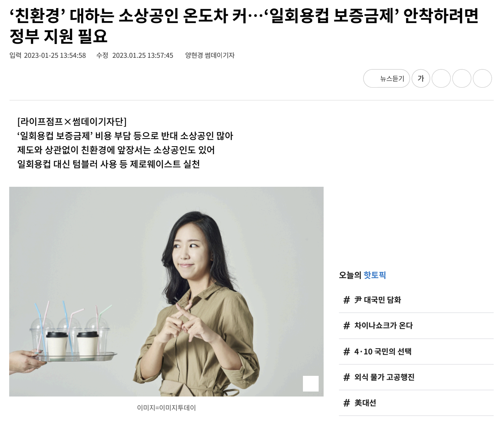Click the image caption 이미지=이미지투데이

(x=166, y=408)
